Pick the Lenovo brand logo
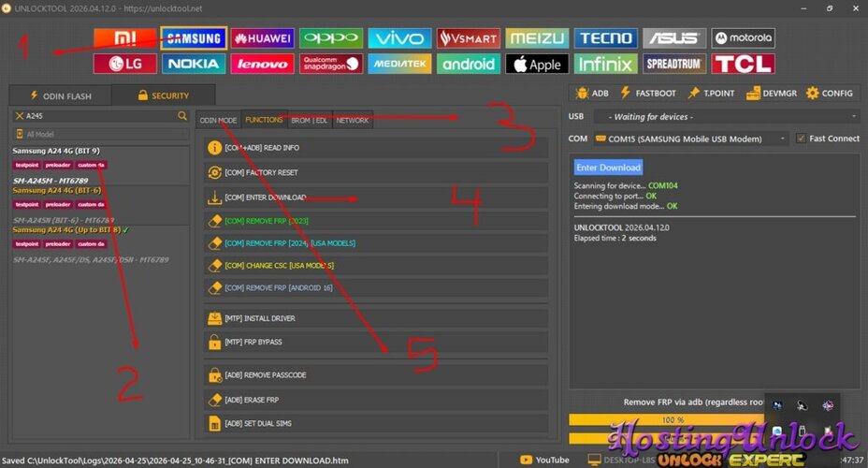The width and height of the screenshot is (868, 468). click(x=263, y=64)
